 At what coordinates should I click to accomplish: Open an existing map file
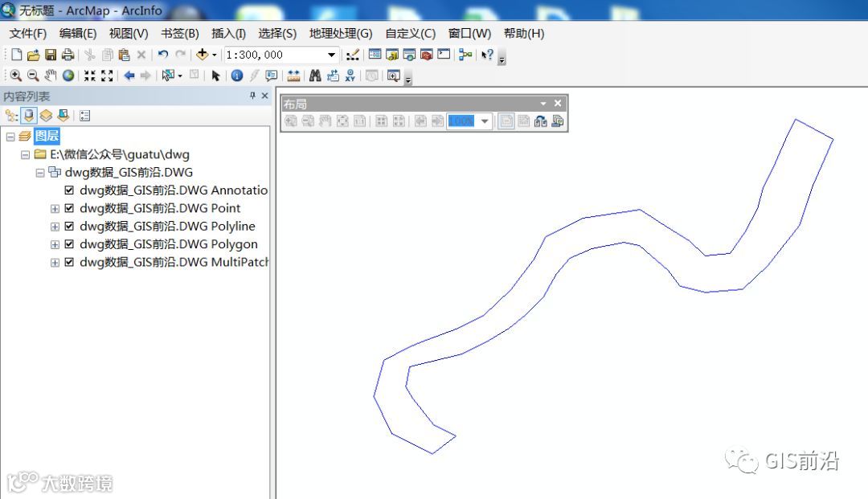point(33,55)
